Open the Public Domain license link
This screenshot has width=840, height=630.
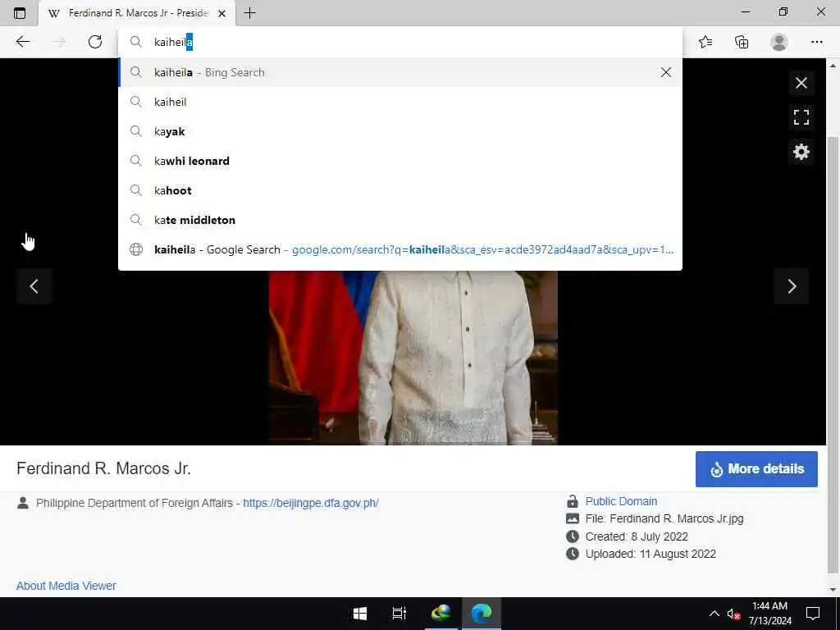pos(621,501)
